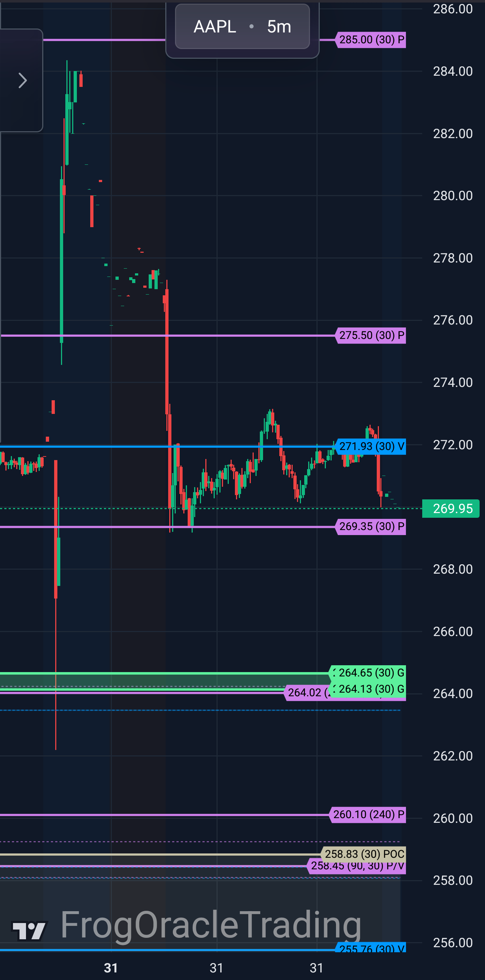Select the 285.00 (30) P level label
The height and width of the screenshot is (980, 485).
click(371, 40)
